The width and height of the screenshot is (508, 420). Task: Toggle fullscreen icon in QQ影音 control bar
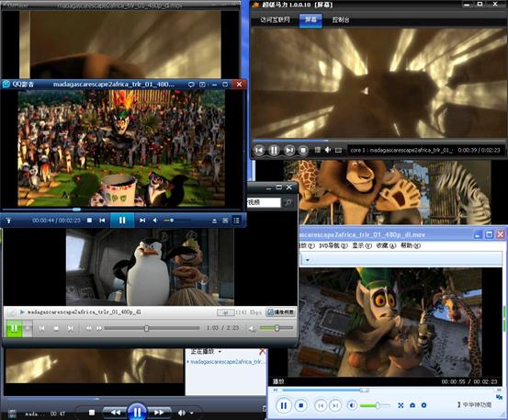tap(225, 221)
